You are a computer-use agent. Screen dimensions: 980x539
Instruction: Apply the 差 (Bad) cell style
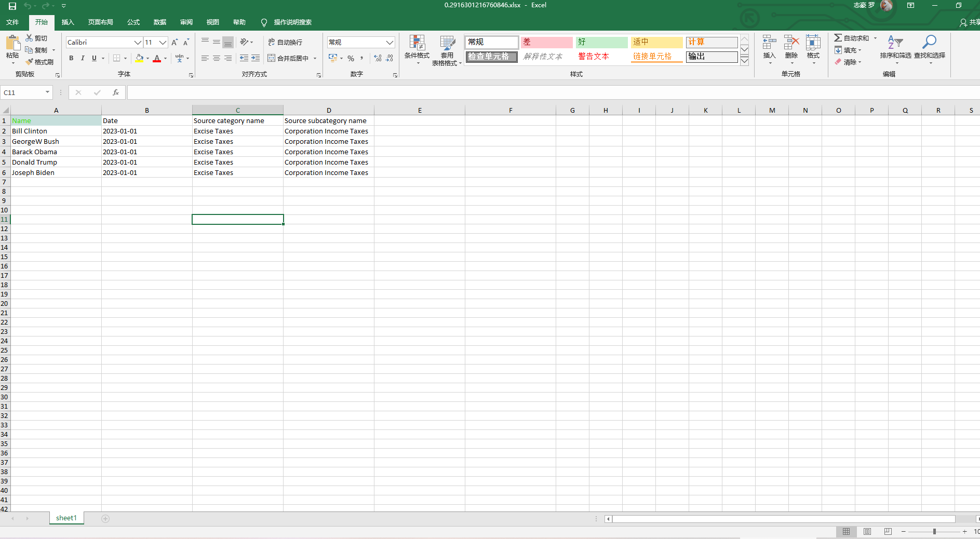(x=546, y=42)
